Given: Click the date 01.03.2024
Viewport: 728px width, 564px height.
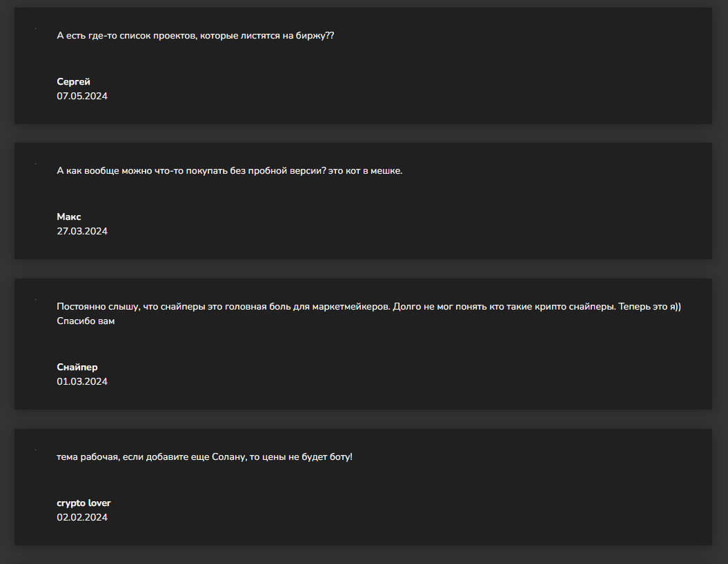Looking at the screenshot, I should coord(82,381).
